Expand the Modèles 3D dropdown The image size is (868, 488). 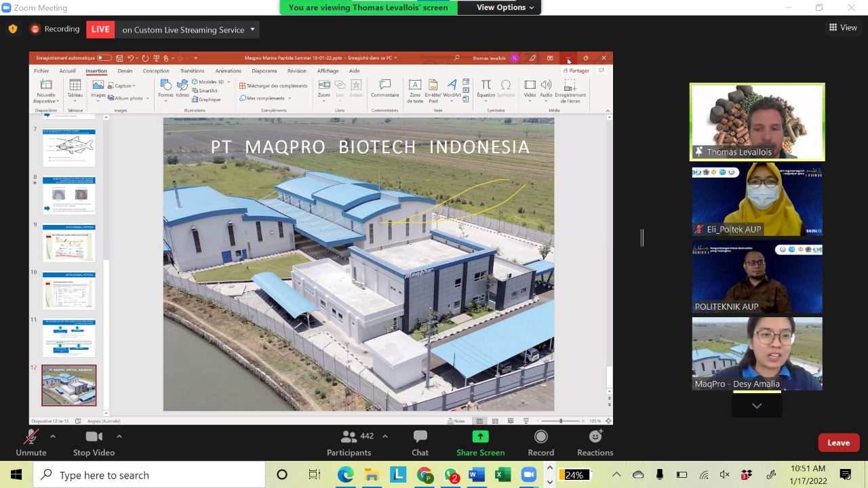point(229,82)
